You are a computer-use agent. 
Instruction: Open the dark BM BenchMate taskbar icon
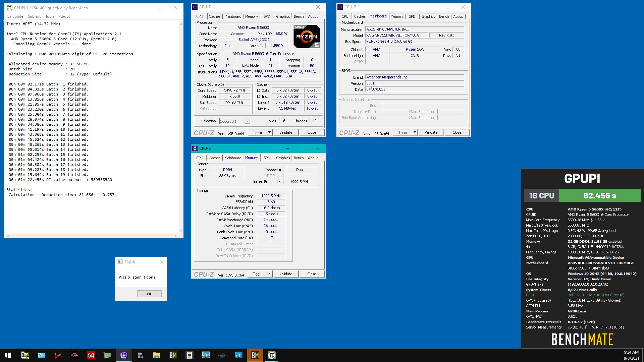point(173,355)
